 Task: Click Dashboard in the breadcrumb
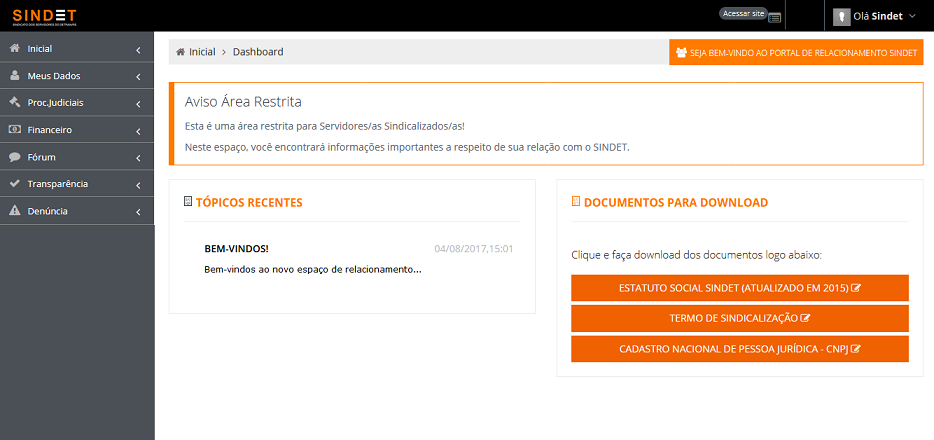(258, 52)
